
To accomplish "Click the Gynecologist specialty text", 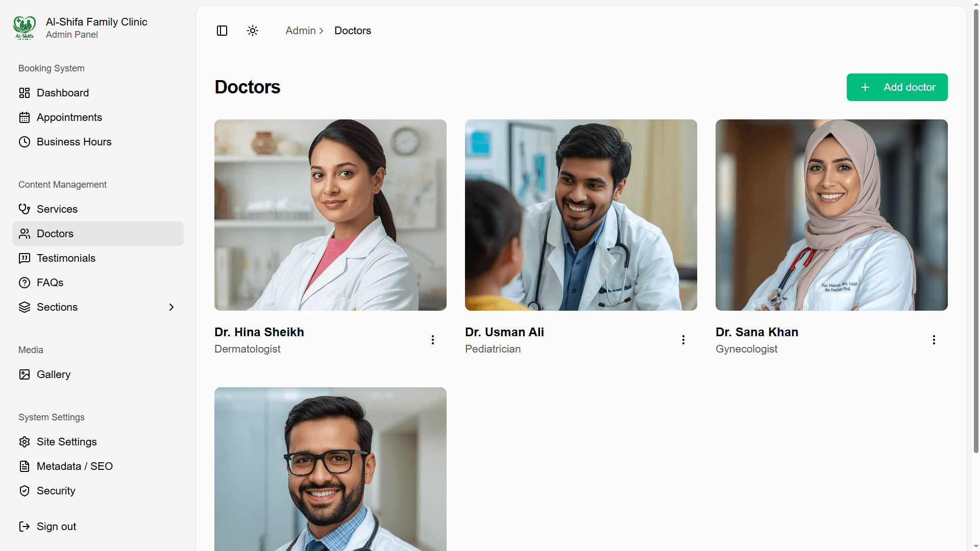I will [x=747, y=349].
